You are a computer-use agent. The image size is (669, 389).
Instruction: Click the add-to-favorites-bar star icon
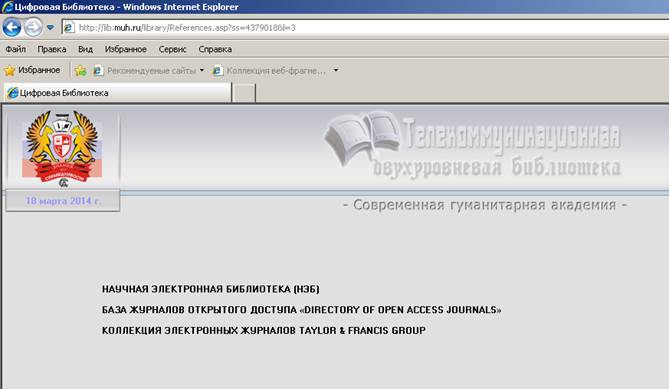pos(80,70)
